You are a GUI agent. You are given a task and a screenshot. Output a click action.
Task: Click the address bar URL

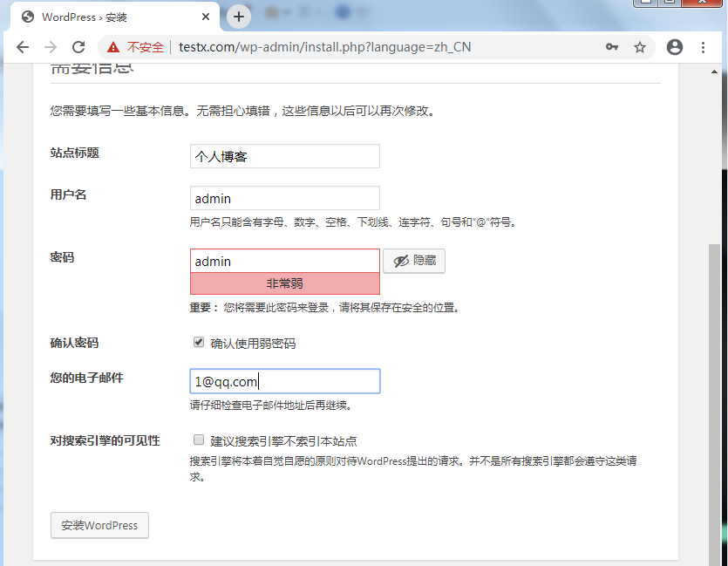click(324, 47)
